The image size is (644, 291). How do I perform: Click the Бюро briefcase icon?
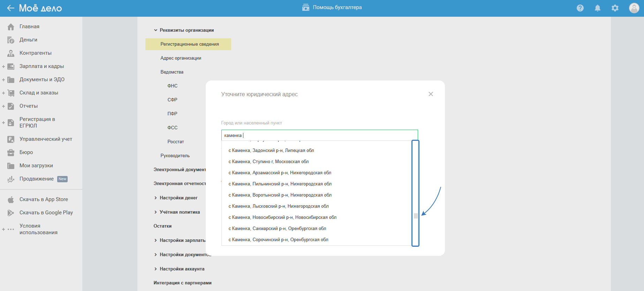[x=11, y=153]
